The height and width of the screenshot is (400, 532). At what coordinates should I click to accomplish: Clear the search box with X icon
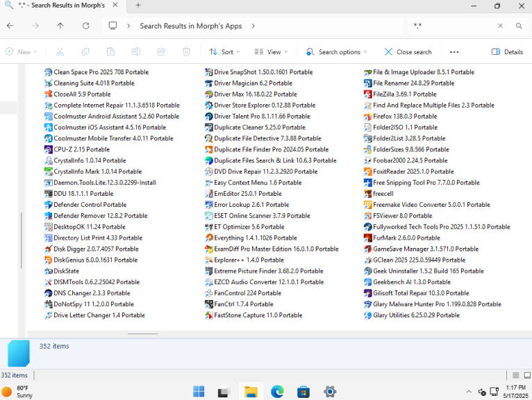coord(500,26)
